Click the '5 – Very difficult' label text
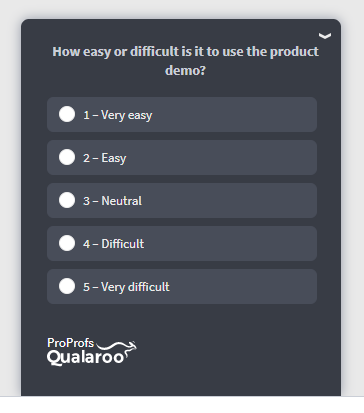The height and width of the screenshot is (413, 364). pyautogui.click(x=126, y=287)
